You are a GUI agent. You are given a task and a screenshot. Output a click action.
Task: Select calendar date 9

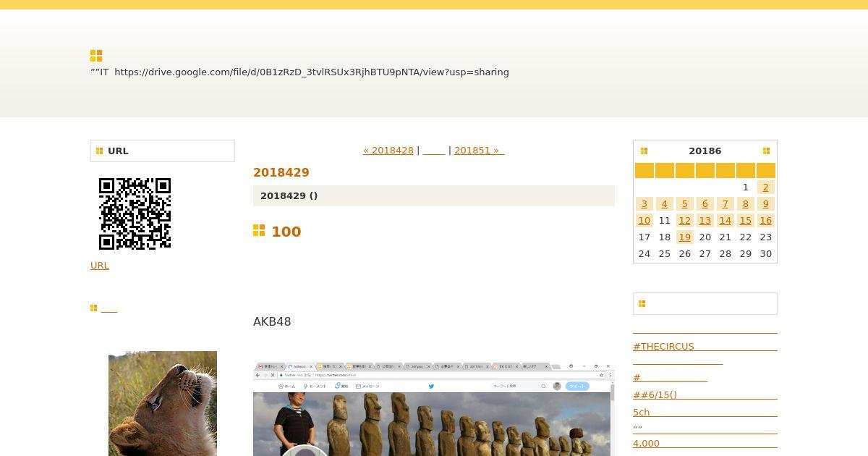coord(766,204)
